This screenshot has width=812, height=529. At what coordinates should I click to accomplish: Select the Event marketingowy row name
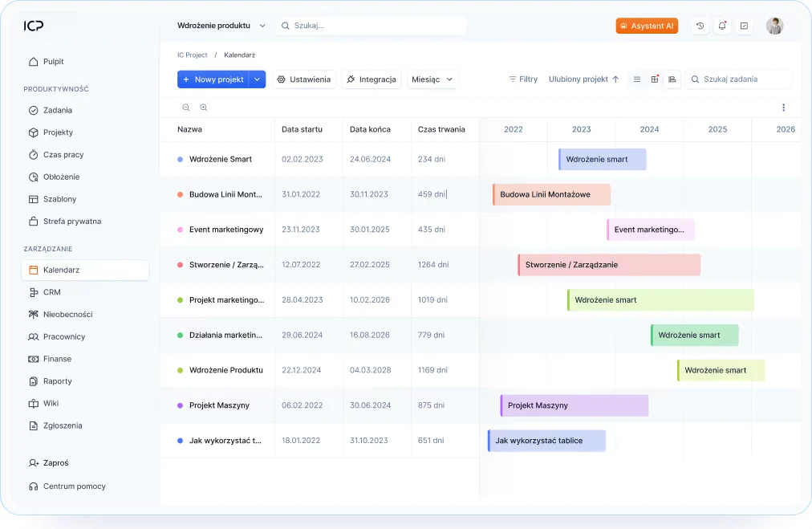pos(226,230)
